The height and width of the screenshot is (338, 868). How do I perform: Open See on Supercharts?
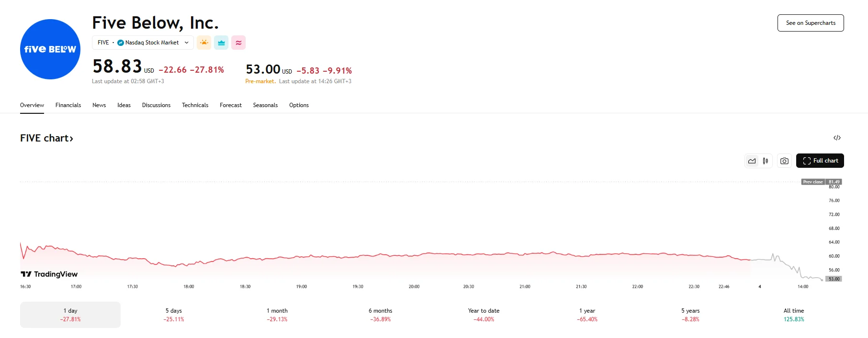coord(810,22)
